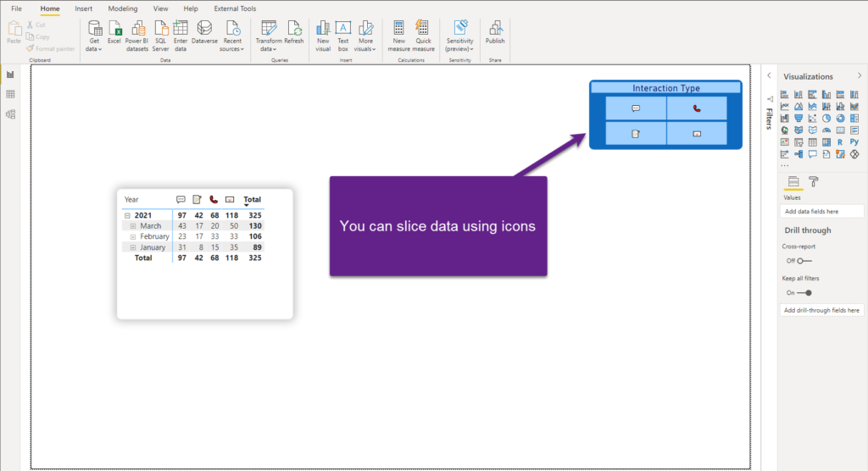The image size is (868, 471).
Task: Click Enter data in the ribbon
Action: [x=181, y=36]
